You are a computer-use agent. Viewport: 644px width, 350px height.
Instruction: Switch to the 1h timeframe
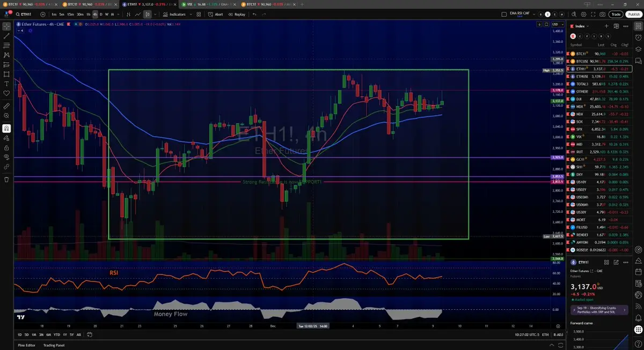point(89,14)
